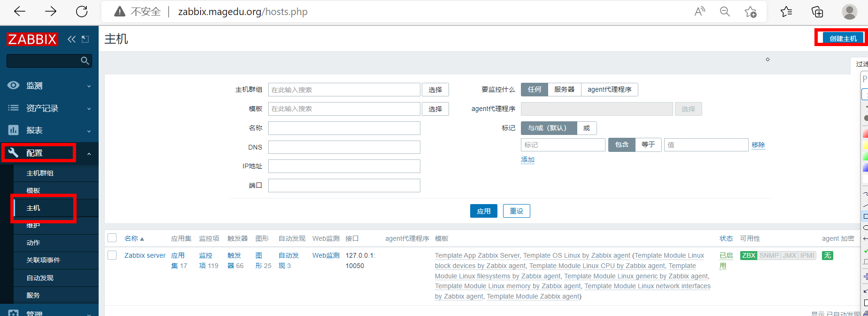Image resolution: width=868 pixels, height=316 pixels.
Task: Click the green ZBX availability badge
Action: (748, 255)
